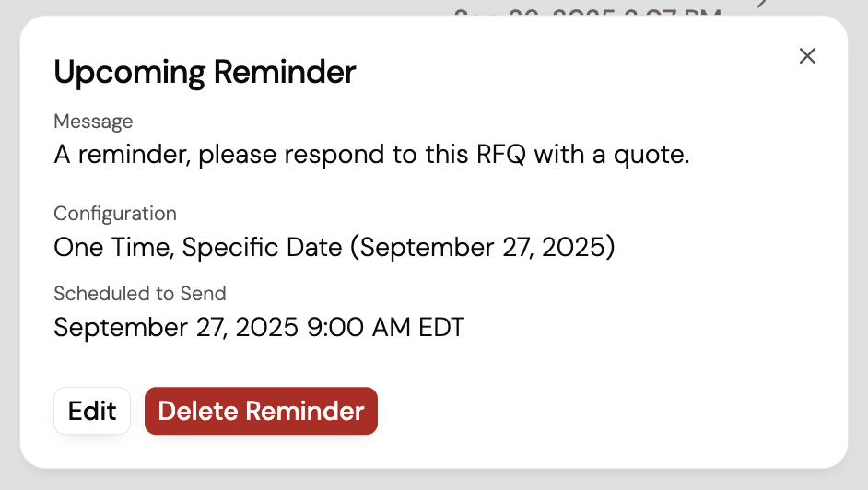
Task: Click the 9:00 AM send time
Action: tap(355, 328)
